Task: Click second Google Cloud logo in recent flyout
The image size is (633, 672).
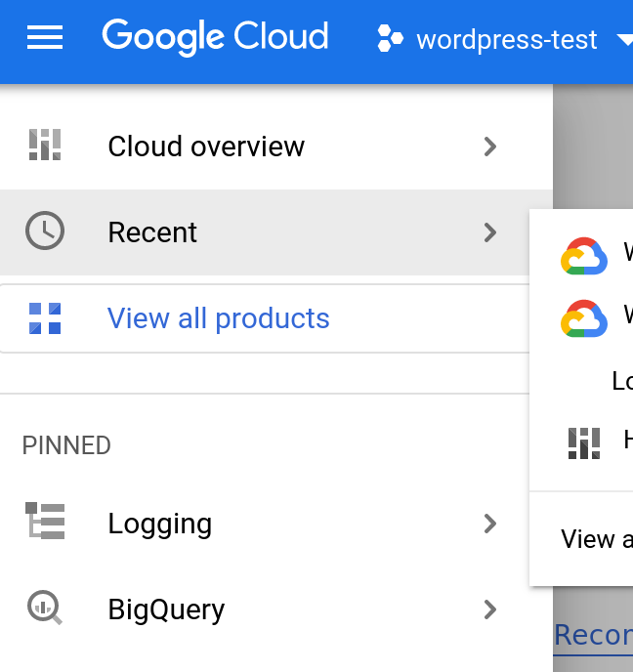Action: point(584,318)
